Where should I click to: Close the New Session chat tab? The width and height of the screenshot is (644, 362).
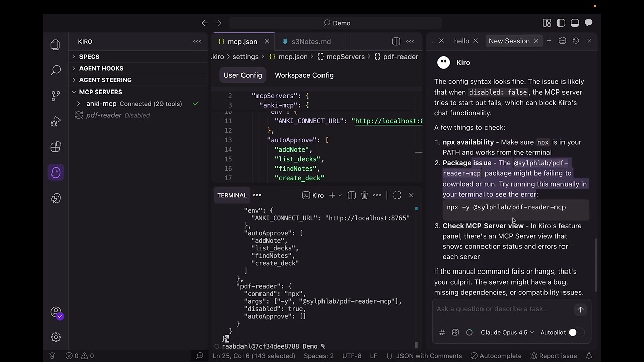[x=536, y=41]
